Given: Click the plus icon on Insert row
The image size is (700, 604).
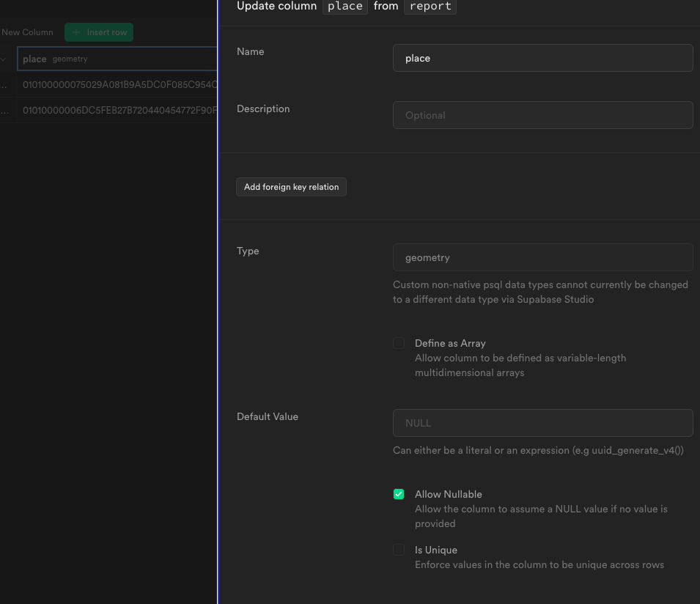Looking at the screenshot, I should [76, 32].
